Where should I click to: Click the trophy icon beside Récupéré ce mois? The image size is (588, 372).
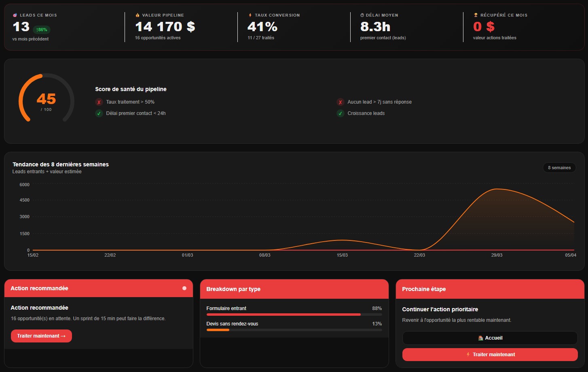point(476,15)
